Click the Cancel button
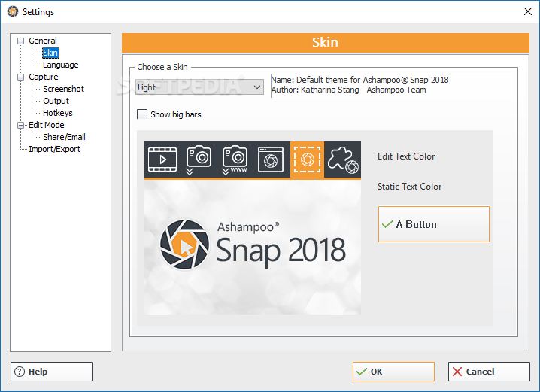 pyautogui.click(x=489, y=372)
